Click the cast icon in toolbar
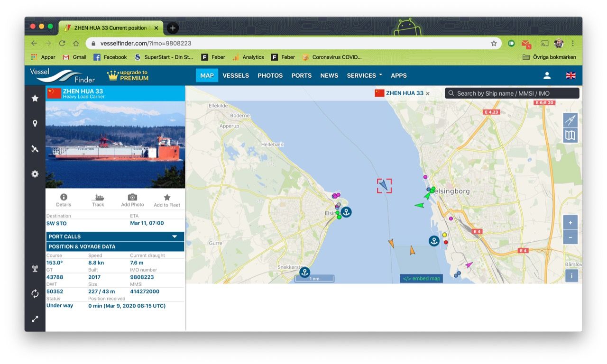This screenshot has height=364, width=607. click(545, 43)
